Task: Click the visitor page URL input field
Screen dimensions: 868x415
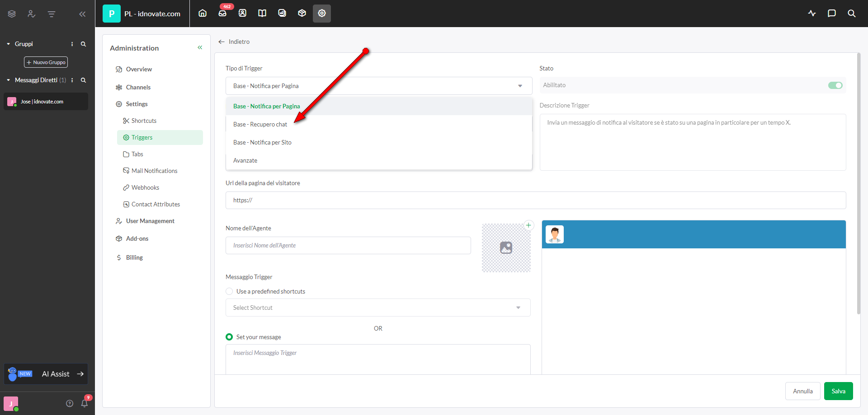Action: click(535, 200)
